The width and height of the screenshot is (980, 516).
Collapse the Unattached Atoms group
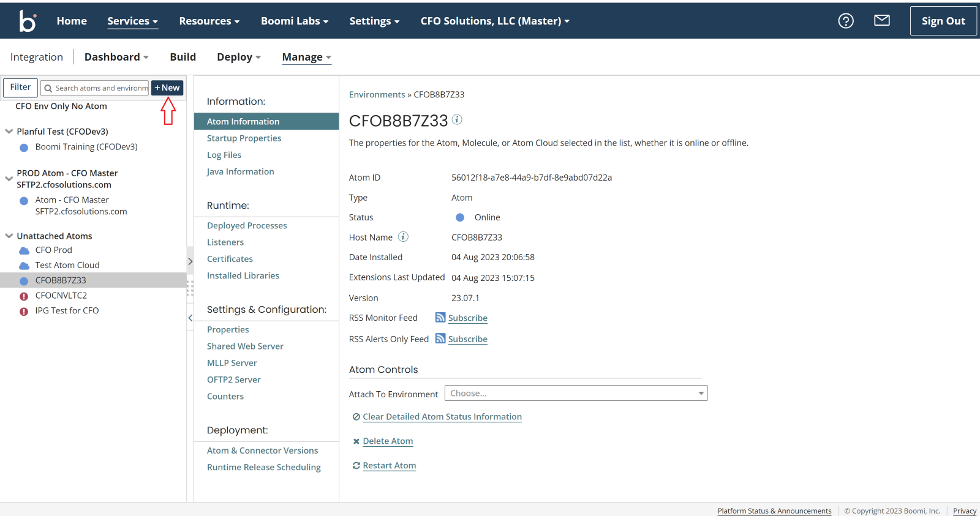(9, 236)
